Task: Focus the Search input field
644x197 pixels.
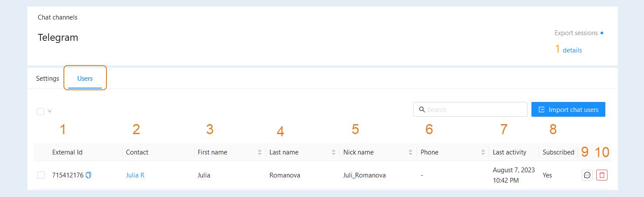Action: pos(470,109)
